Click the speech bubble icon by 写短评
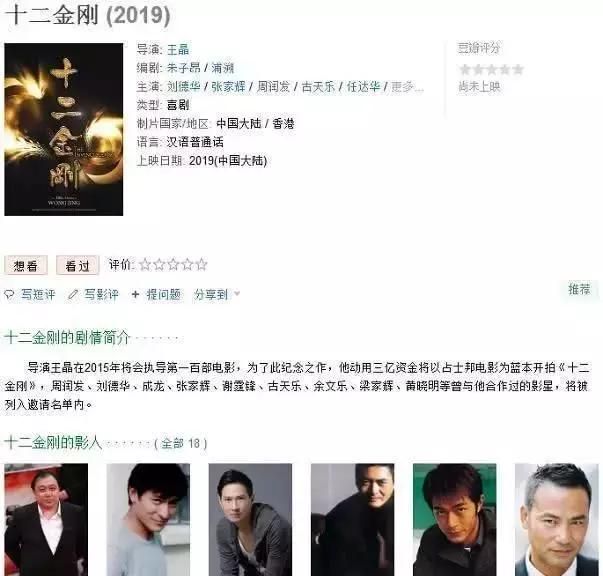The image size is (603, 576). (x=9, y=295)
